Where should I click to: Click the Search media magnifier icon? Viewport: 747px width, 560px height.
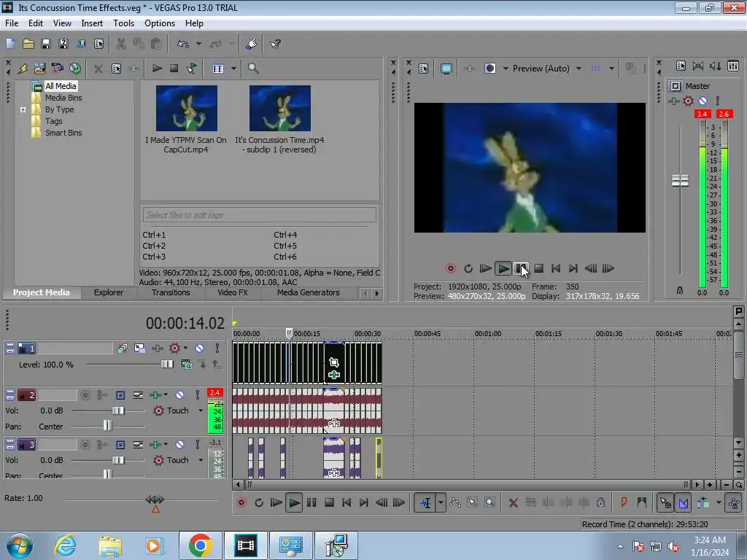click(x=253, y=69)
